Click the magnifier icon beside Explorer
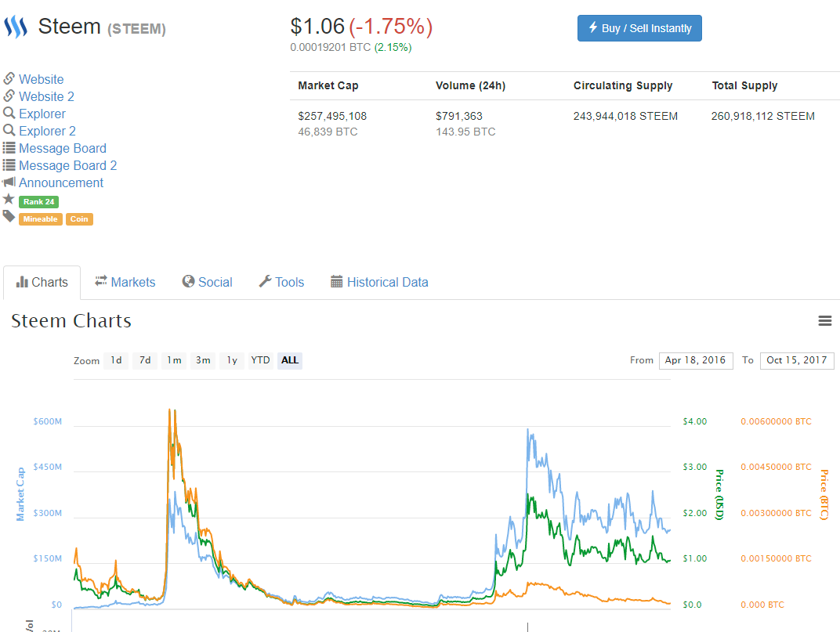The width and height of the screenshot is (840, 632). coord(9,113)
